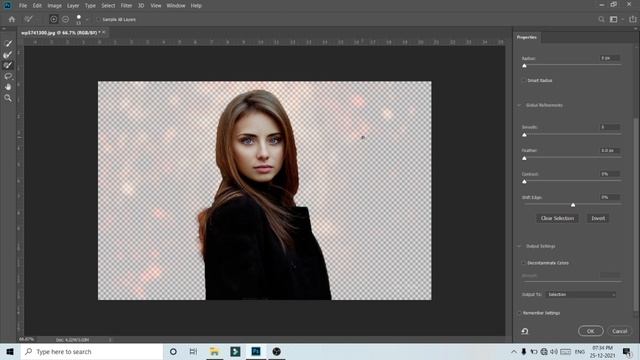Choose Add to selection mode icon
Viewport: 640px width, 360px height.
(x=53, y=19)
